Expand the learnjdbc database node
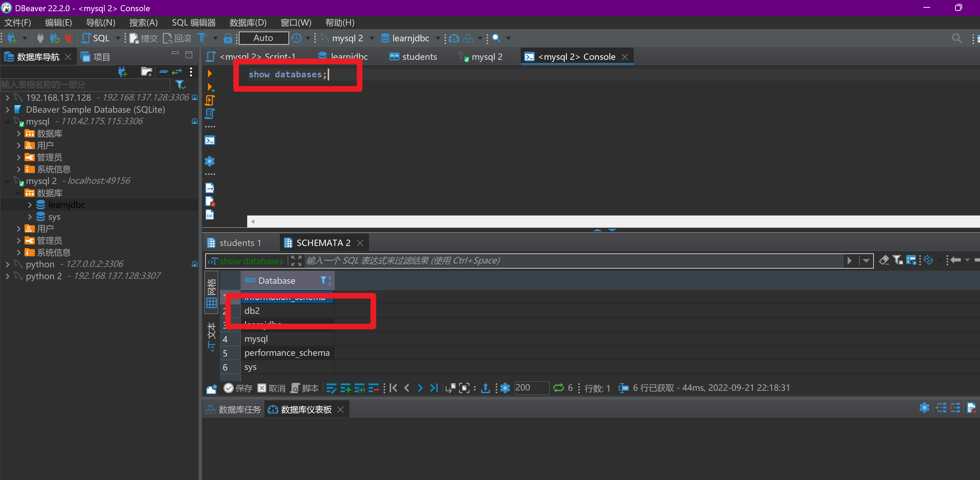Screen dimensions: 980x480 tap(30, 205)
